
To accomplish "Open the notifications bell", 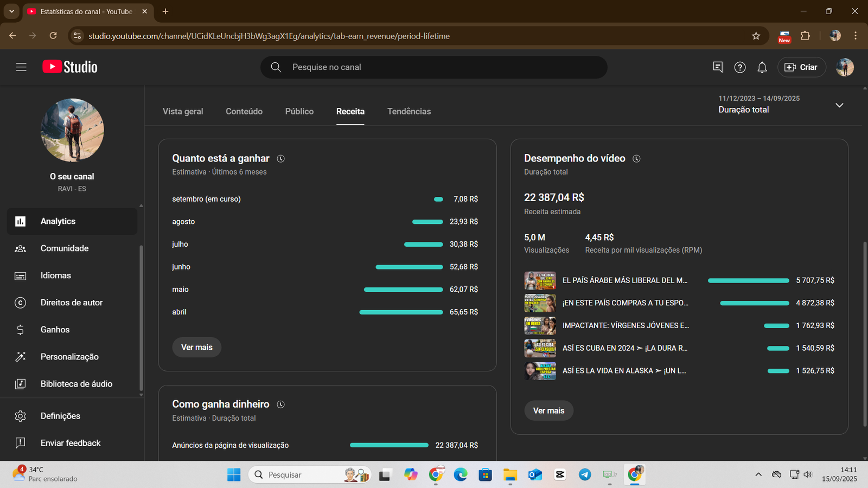I will click(x=762, y=67).
